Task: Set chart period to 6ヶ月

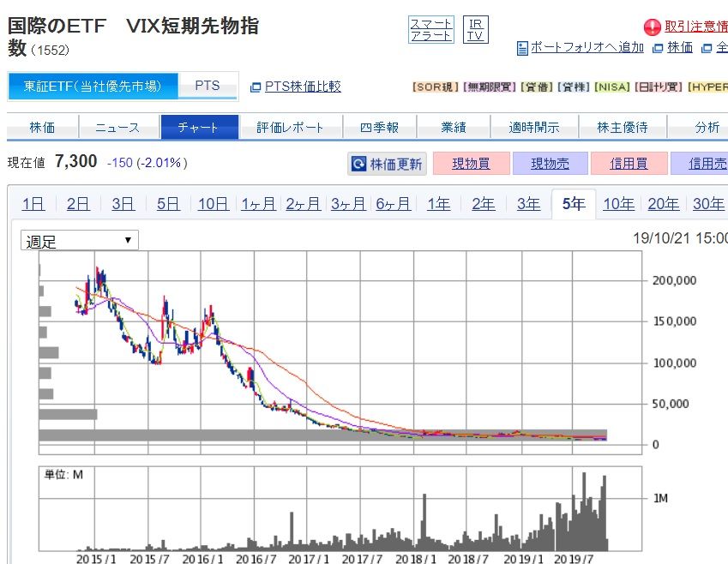Action: pos(394,204)
